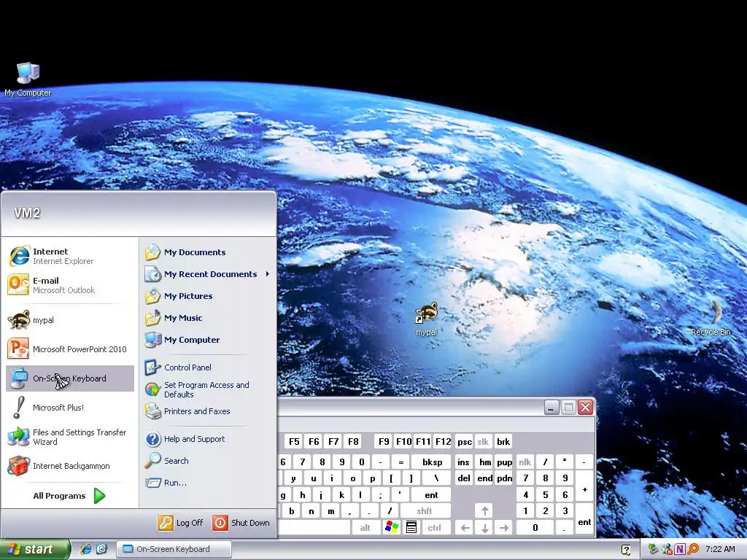This screenshot has height=560, width=747.
Task: Expand My Recent Documents submenu
Action: point(207,274)
